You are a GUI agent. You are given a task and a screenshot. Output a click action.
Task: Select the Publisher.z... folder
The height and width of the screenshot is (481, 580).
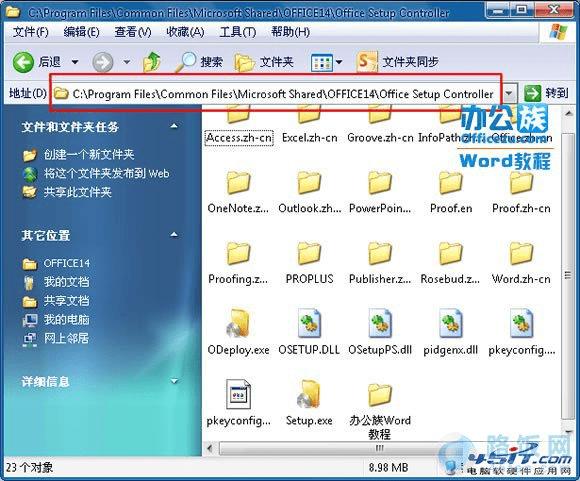pyautogui.click(x=380, y=263)
